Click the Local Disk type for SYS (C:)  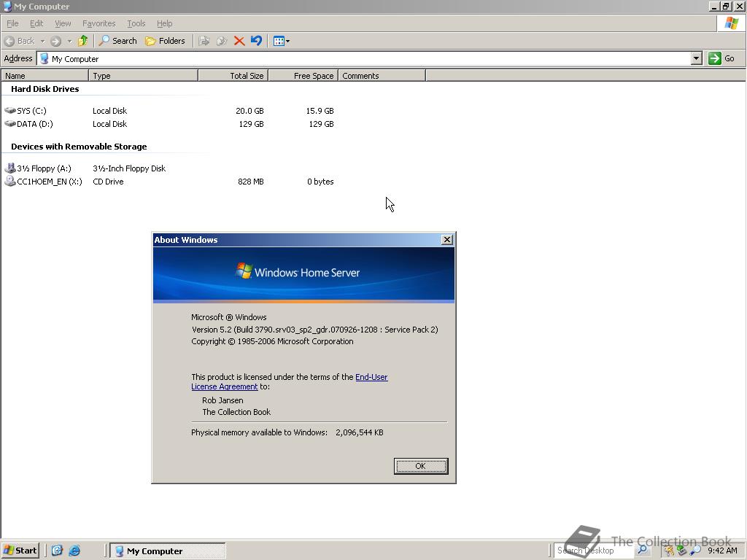pos(109,111)
